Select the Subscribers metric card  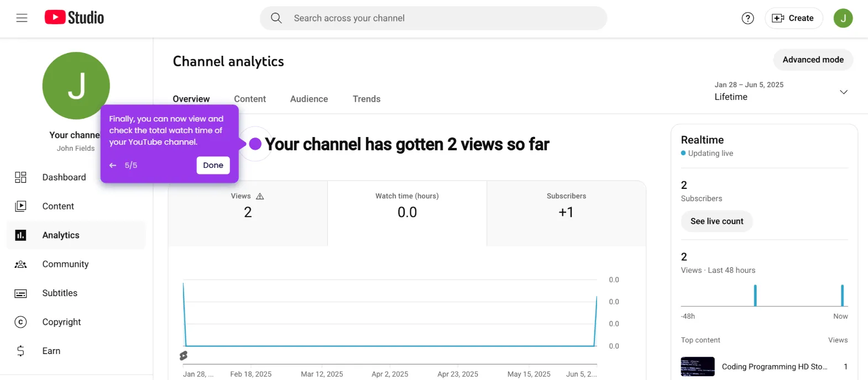pyautogui.click(x=566, y=213)
